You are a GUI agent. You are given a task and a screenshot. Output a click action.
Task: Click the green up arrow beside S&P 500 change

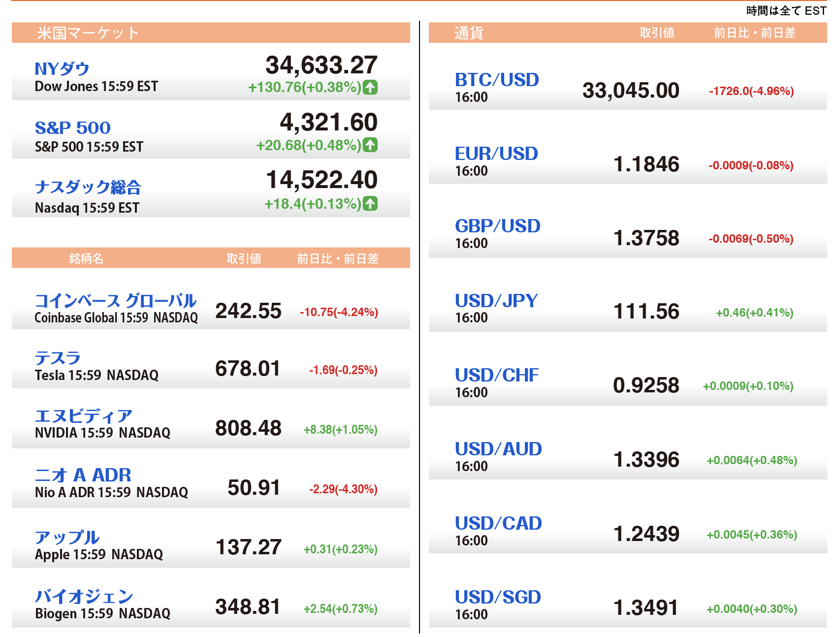coord(370,145)
